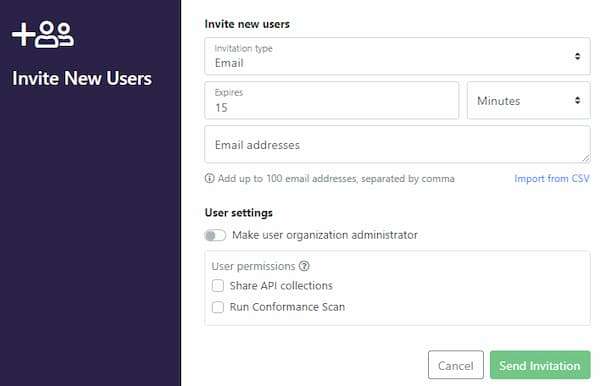Image resolution: width=600 pixels, height=386 pixels.
Task: Toggle Make user organization administrator switch
Action: 215,235
